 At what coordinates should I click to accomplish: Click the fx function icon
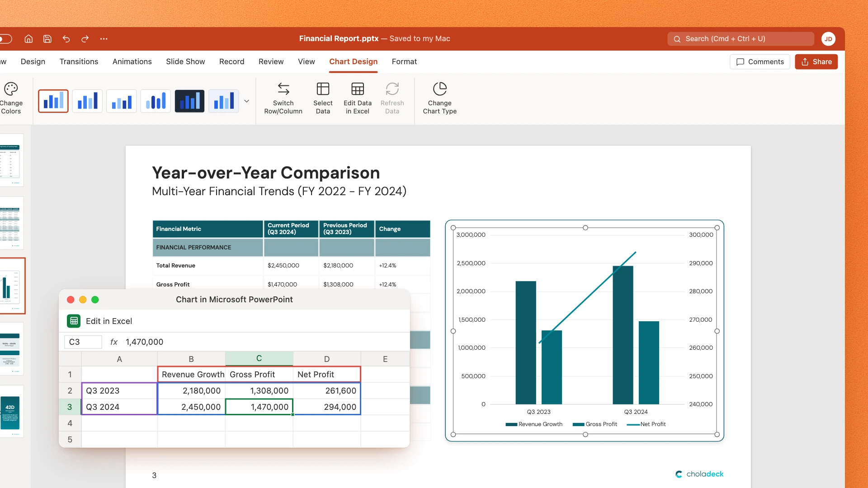pos(114,342)
